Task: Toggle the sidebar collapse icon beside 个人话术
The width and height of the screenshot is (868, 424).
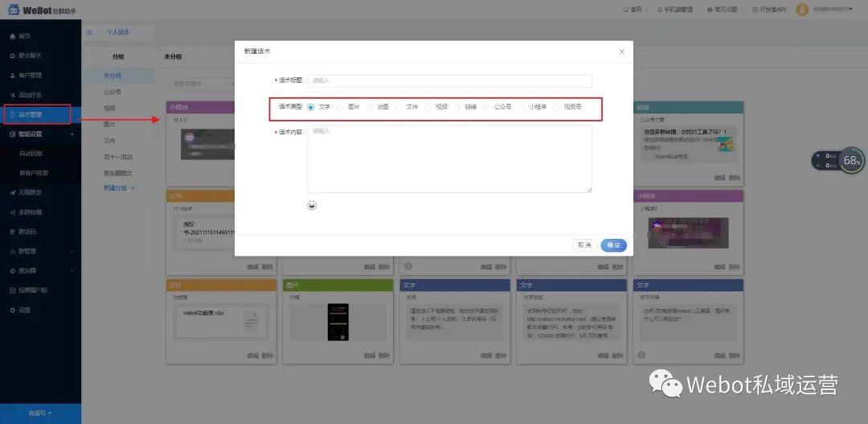Action: (89, 33)
